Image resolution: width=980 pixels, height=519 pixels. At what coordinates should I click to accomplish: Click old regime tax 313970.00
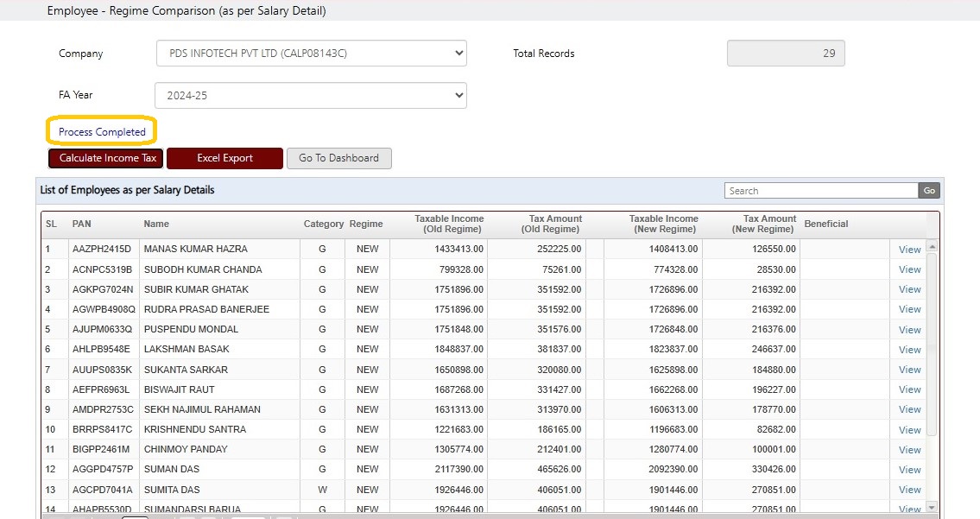(x=559, y=409)
